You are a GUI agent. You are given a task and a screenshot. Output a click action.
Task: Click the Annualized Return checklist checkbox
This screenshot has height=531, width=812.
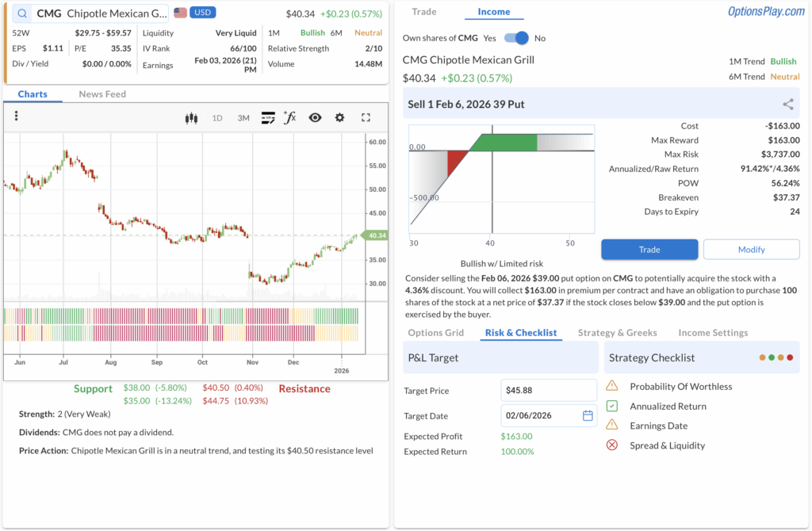611,406
